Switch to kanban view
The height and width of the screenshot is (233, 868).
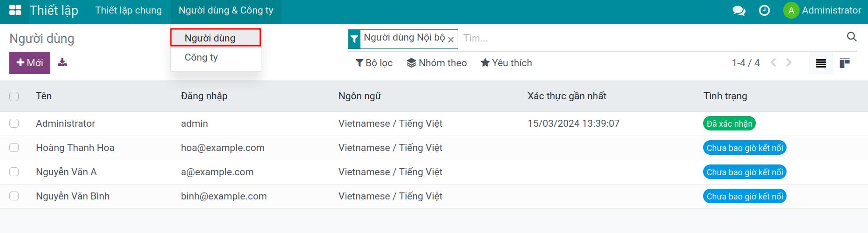[845, 63]
